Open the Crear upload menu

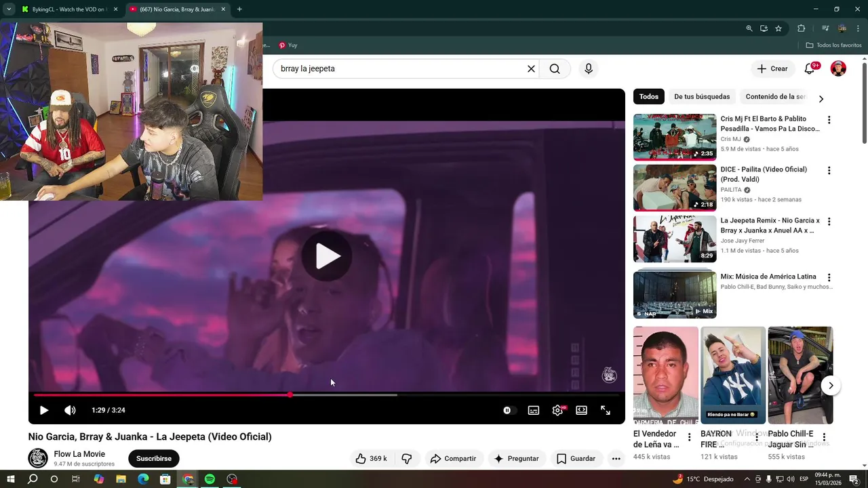[772, 68]
